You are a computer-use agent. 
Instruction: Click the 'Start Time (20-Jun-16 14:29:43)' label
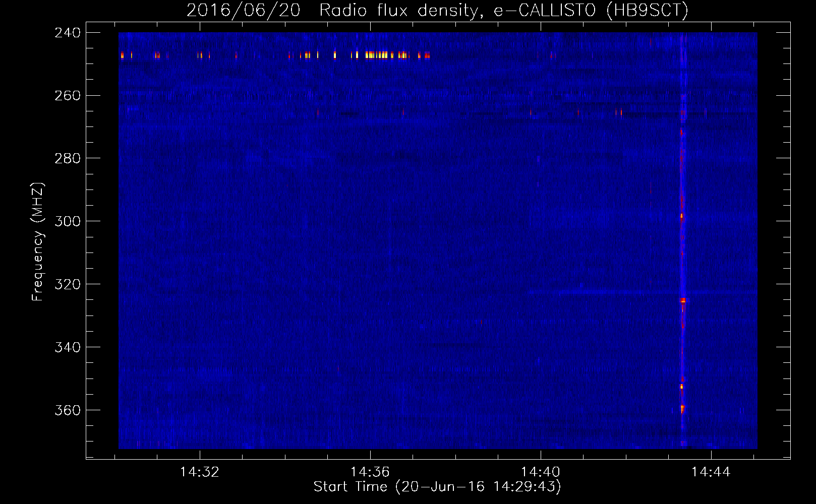437,487
